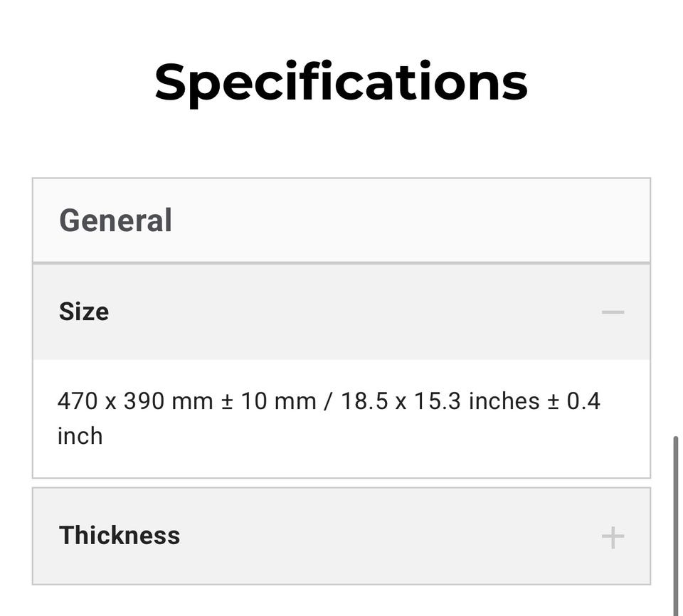This screenshot has height=616, width=683.
Task: Click the 470 x 390 mm dimension text
Action: click(x=135, y=401)
